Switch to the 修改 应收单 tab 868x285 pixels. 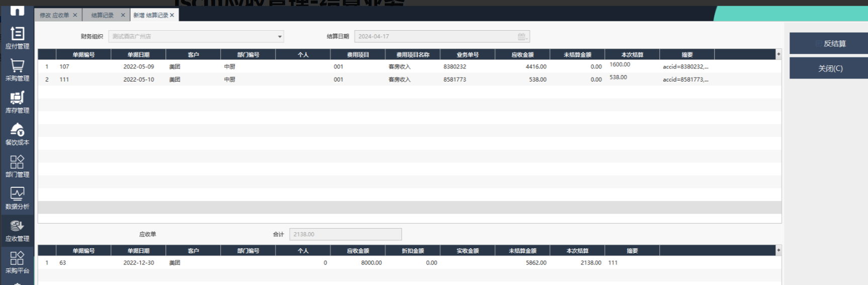[x=54, y=15]
